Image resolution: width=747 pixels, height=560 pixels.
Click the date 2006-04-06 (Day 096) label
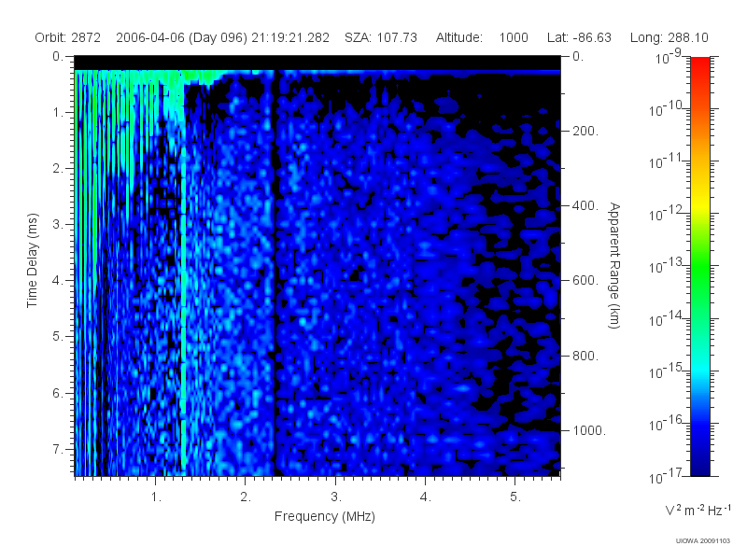coord(181,38)
